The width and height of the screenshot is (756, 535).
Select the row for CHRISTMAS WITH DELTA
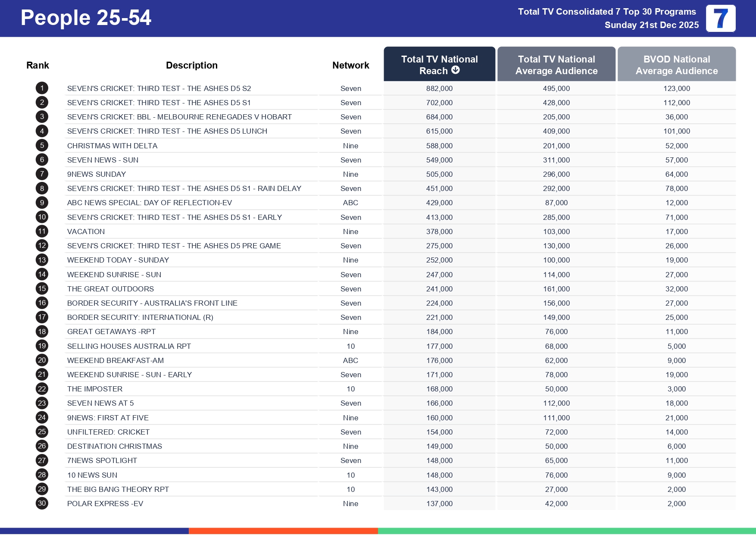(114, 145)
